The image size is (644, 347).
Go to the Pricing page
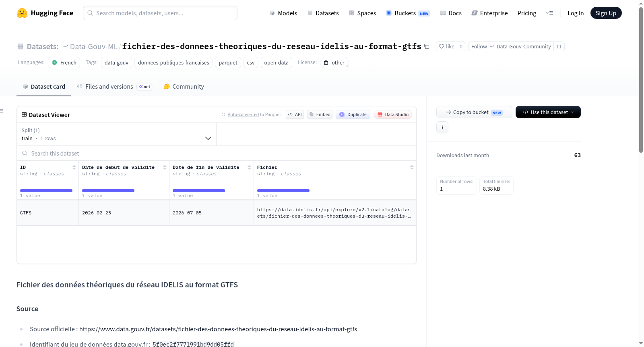coord(527,13)
